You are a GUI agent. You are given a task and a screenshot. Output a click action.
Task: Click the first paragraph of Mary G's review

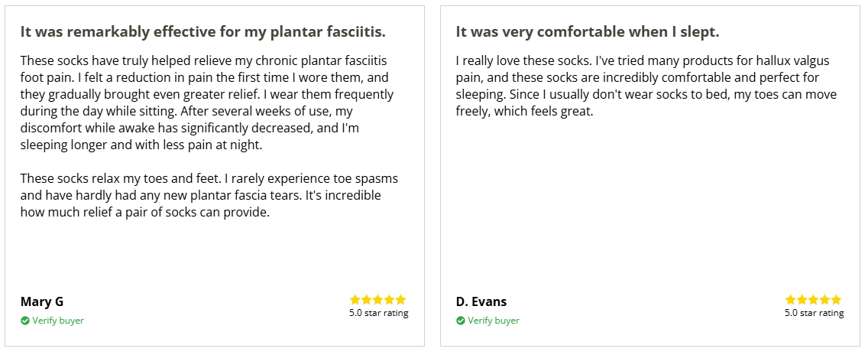point(206,103)
